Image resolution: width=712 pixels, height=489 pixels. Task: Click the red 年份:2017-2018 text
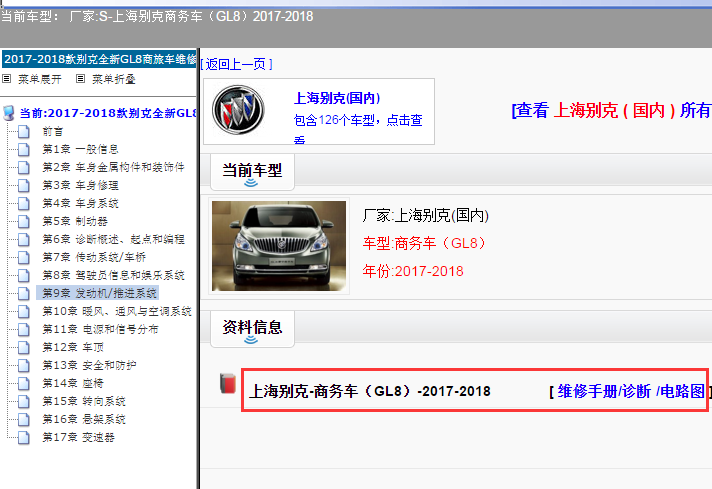point(413,272)
